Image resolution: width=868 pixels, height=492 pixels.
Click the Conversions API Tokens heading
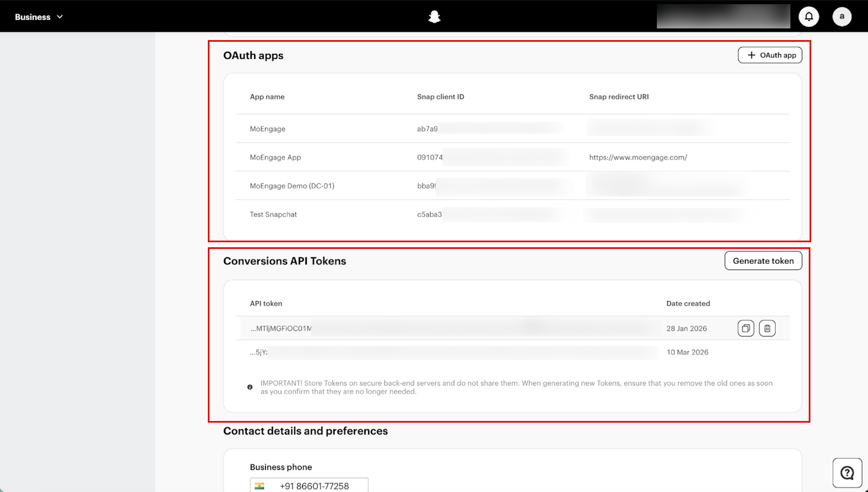tap(285, 261)
